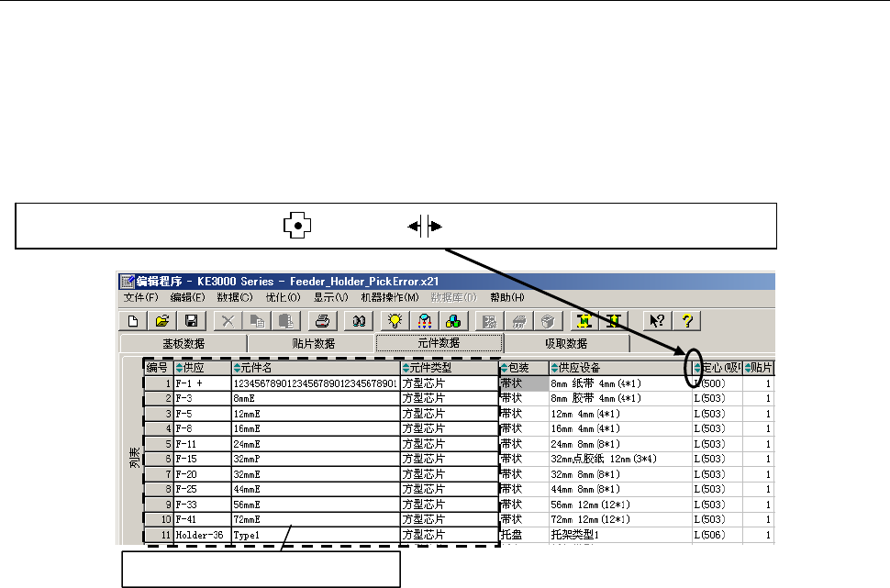Sort by the 供应设备 column header
Viewport: 890px width, 588px height.
pos(620,368)
